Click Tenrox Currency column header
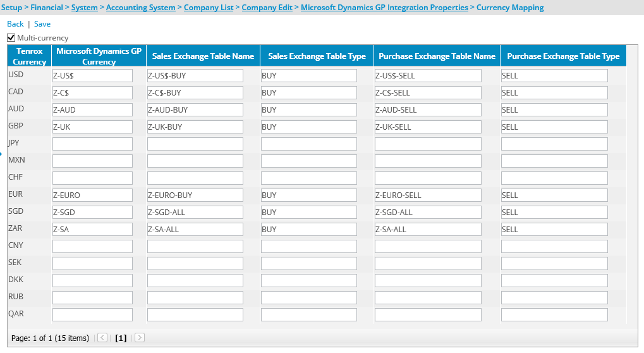Screen dimensions: 644x353 pos(29,56)
